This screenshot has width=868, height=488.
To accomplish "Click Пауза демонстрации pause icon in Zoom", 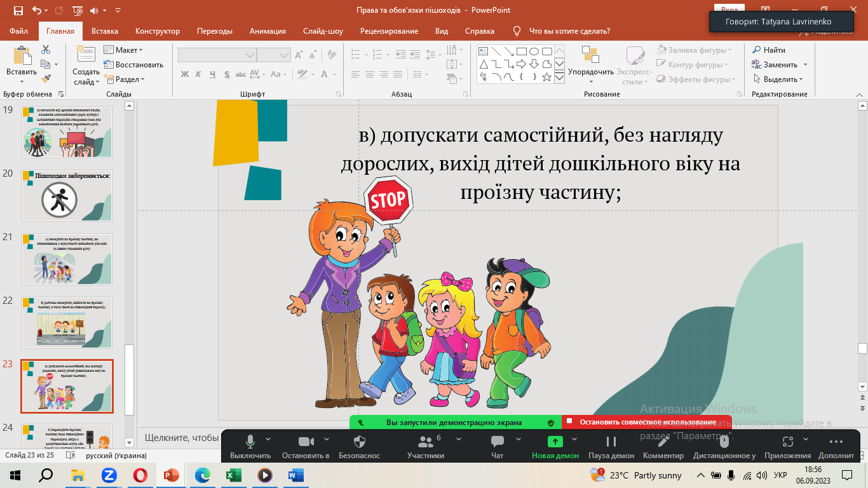I will coord(611,442).
